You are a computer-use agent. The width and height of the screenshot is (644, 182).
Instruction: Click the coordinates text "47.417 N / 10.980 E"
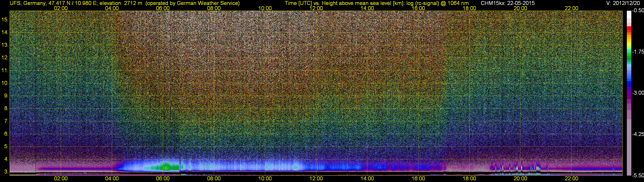73,3
